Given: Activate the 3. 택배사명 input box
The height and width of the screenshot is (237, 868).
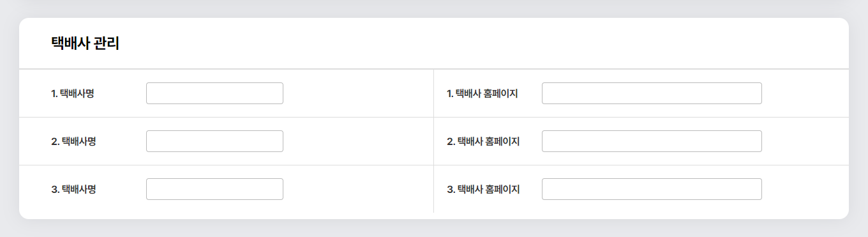Looking at the screenshot, I should pos(214,189).
